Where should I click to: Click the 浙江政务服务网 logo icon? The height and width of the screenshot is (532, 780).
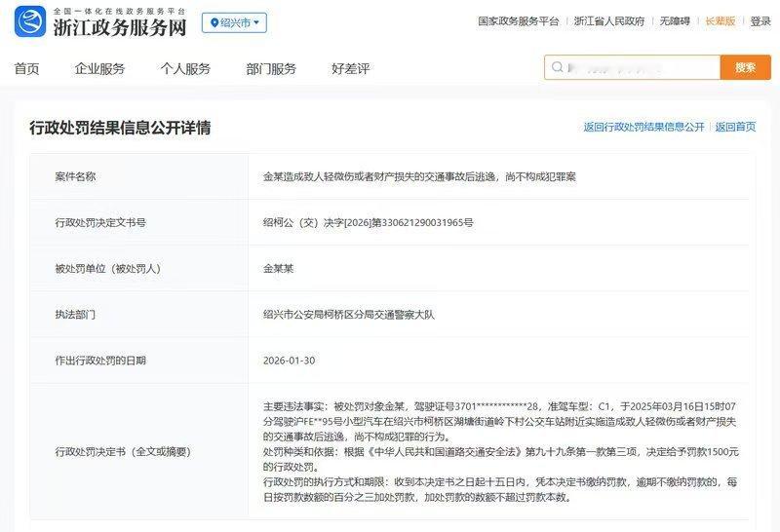point(30,21)
